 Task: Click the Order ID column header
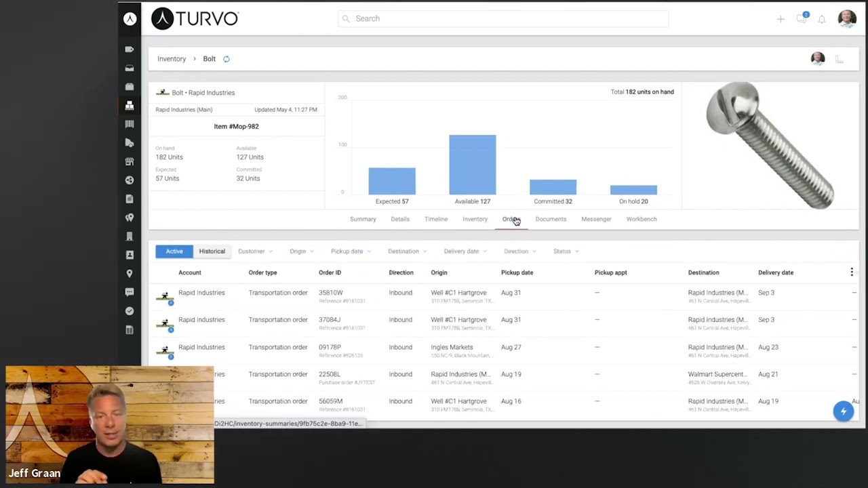(x=330, y=272)
